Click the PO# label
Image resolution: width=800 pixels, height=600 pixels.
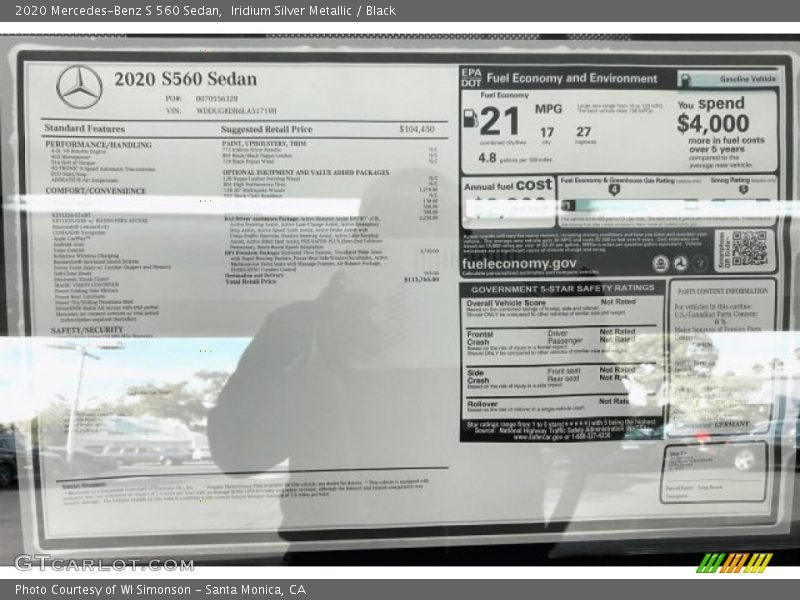click(173, 98)
